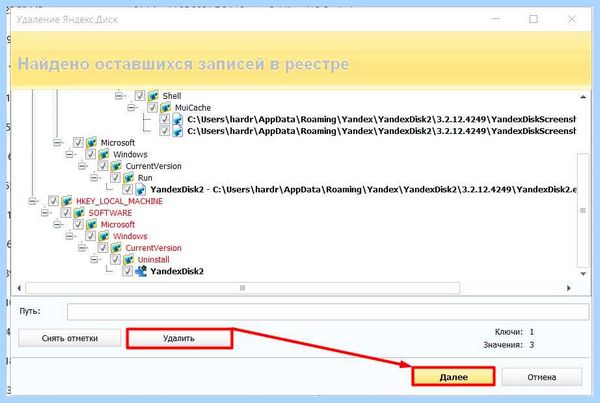The image size is (600, 403).
Task: Select the bold YandexDisk2 key label under Uninstall
Action: tap(177, 271)
